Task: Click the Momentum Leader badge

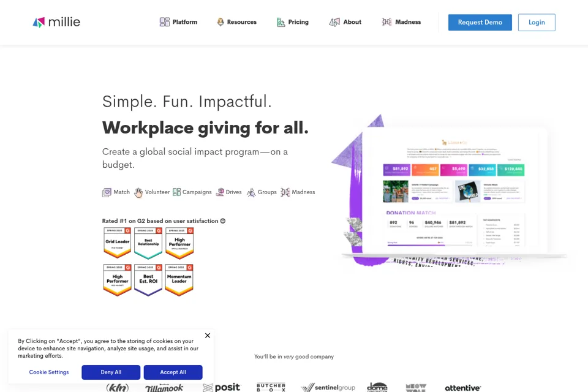Action: click(x=179, y=280)
